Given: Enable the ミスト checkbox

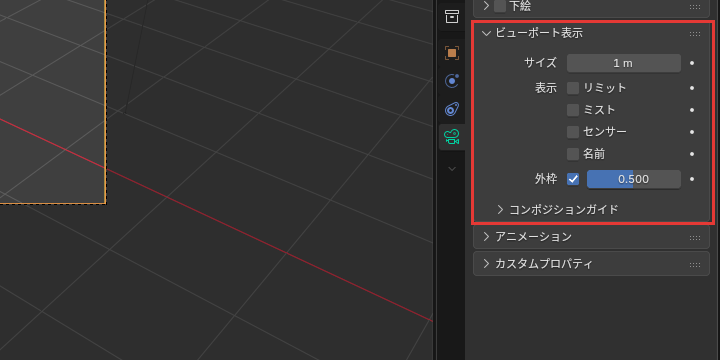Looking at the screenshot, I should tap(573, 110).
